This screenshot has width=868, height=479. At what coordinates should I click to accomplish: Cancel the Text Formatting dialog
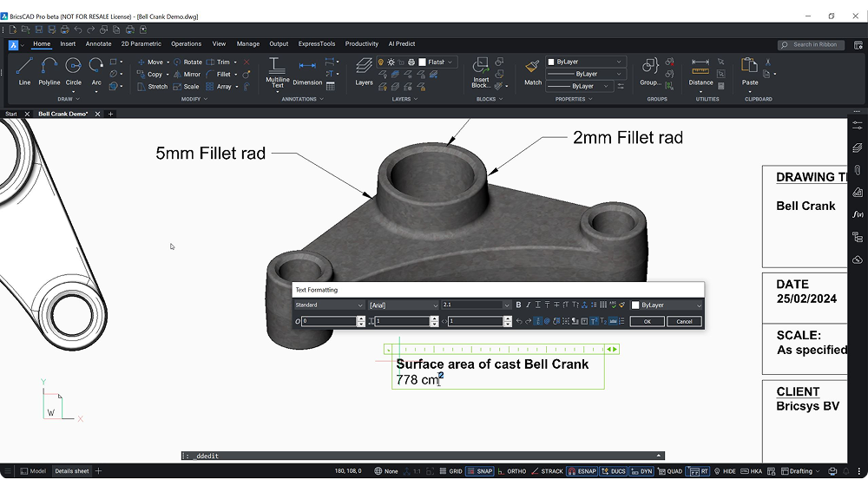pos(685,321)
